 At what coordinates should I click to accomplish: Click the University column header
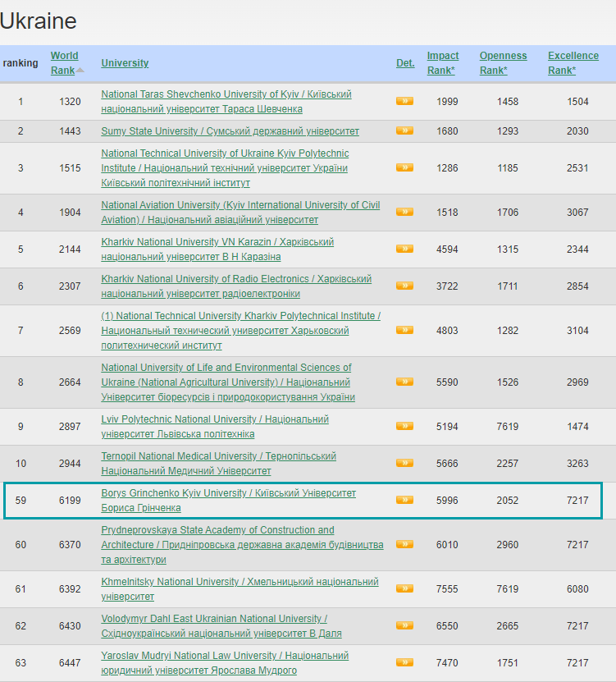125,63
